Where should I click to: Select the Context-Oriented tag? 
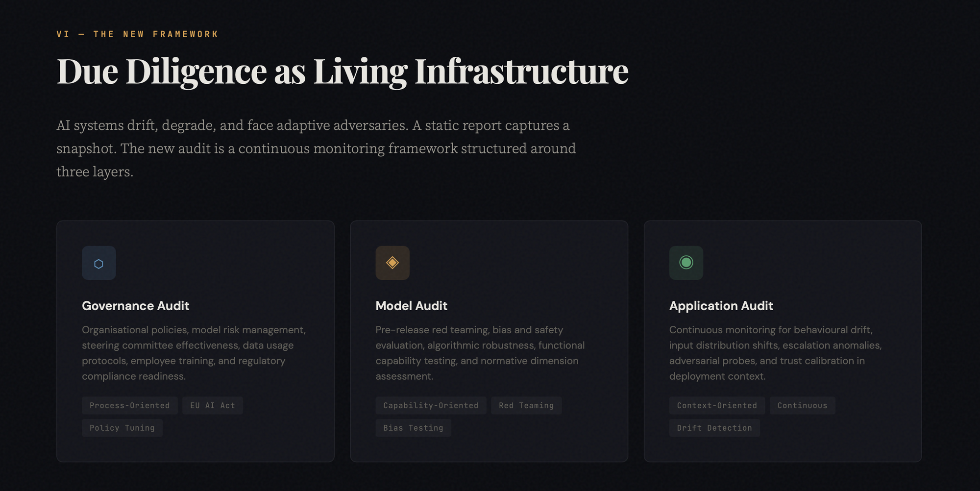point(717,406)
